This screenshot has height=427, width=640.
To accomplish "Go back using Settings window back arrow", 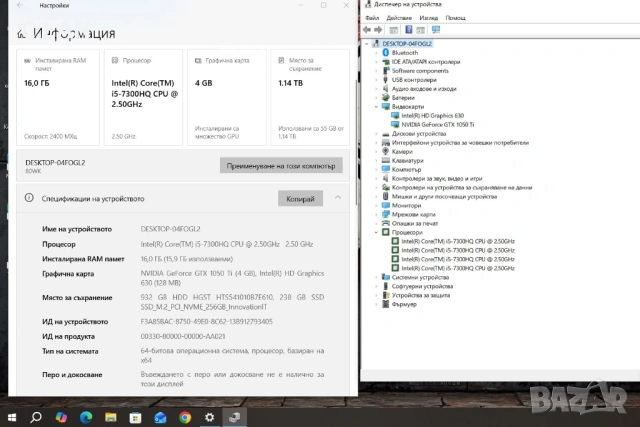I will tap(20, 5).
